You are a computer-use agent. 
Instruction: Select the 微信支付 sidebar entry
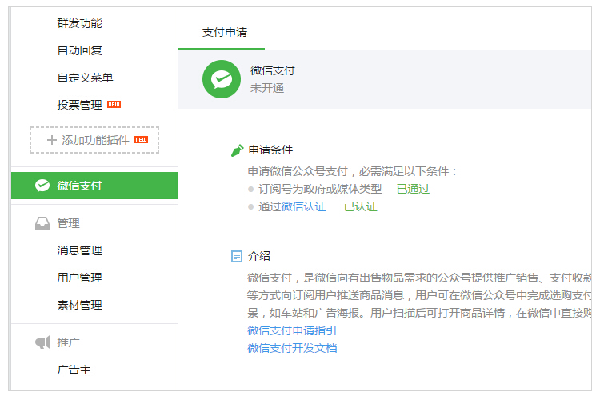point(94,185)
